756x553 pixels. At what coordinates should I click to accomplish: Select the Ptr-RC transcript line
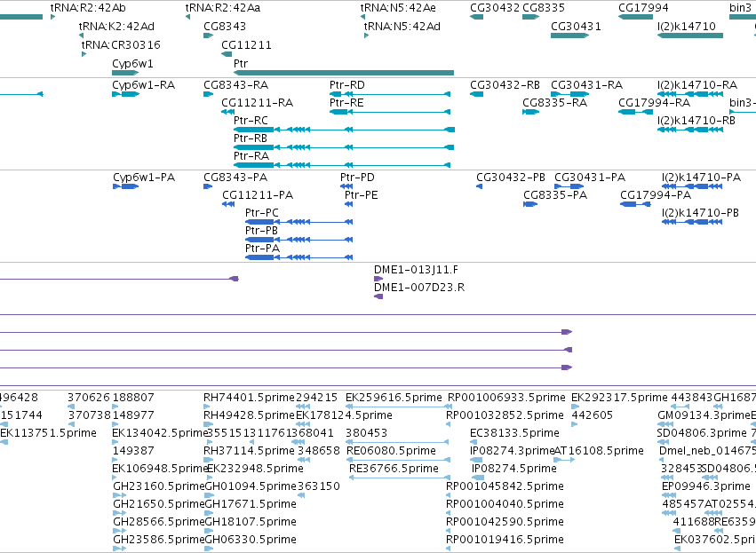344,130
